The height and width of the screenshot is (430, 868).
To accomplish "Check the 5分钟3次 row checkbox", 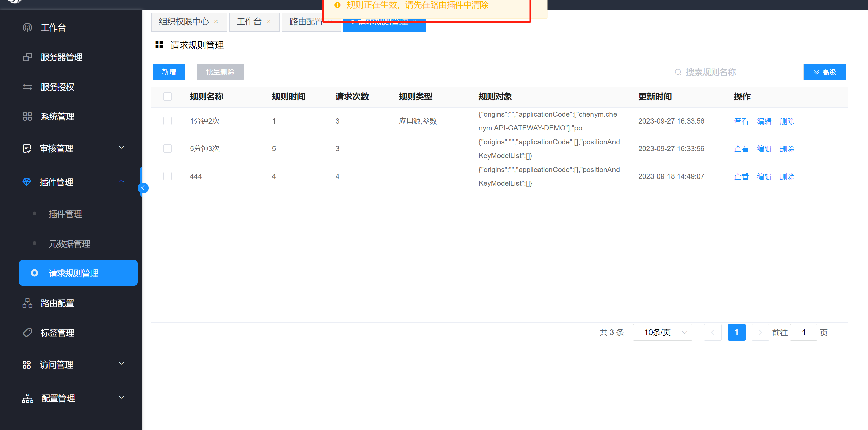I will click(x=167, y=148).
